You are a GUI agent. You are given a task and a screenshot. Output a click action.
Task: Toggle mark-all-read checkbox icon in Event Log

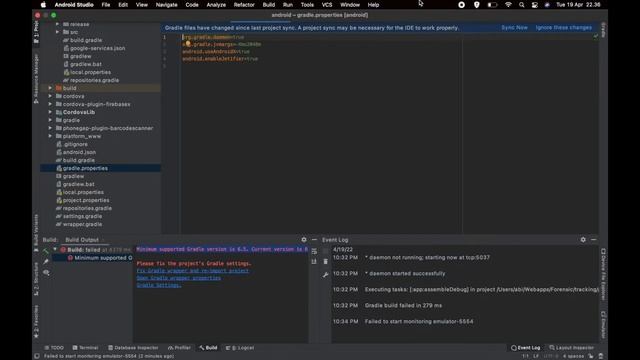coord(325,251)
